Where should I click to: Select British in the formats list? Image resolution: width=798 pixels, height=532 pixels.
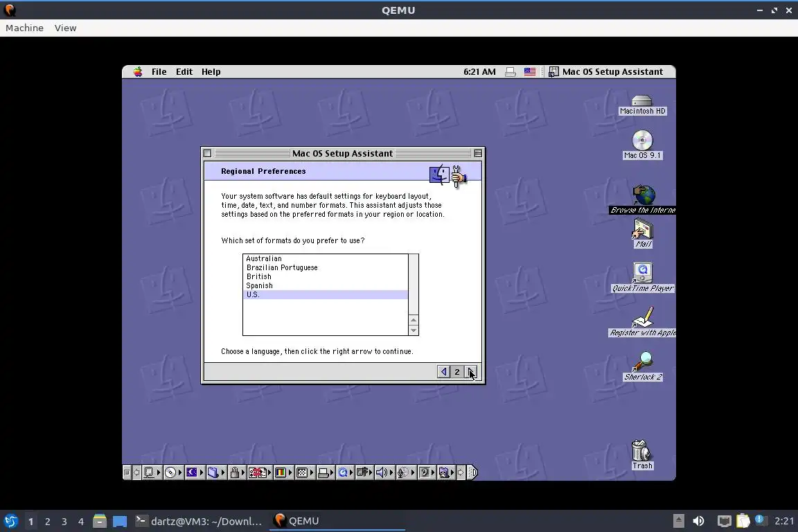point(325,277)
